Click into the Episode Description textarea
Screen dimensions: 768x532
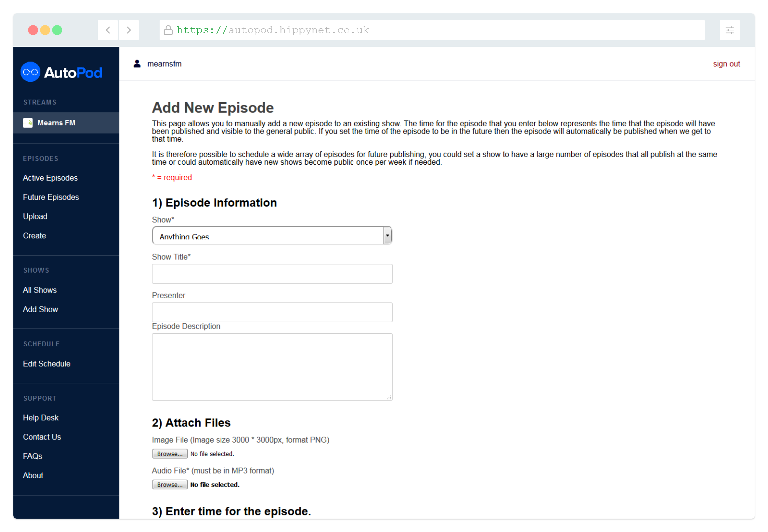pos(272,367)
